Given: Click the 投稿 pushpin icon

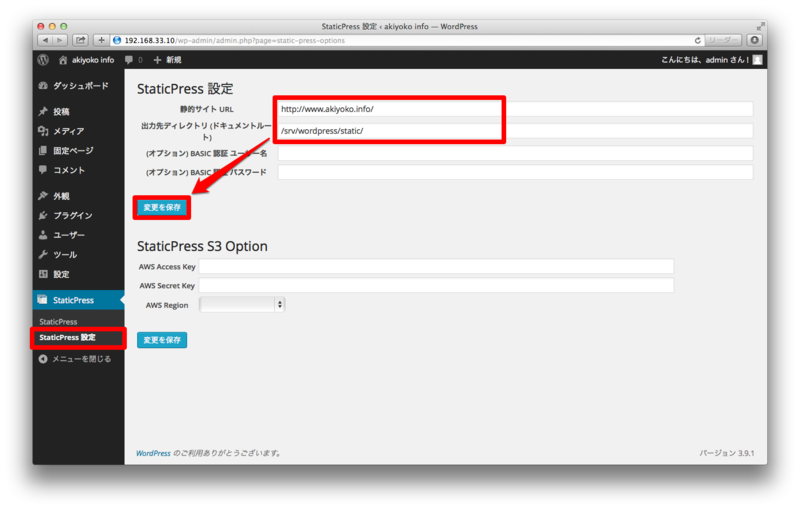Looking at the screenshot, I should [43, 112].
